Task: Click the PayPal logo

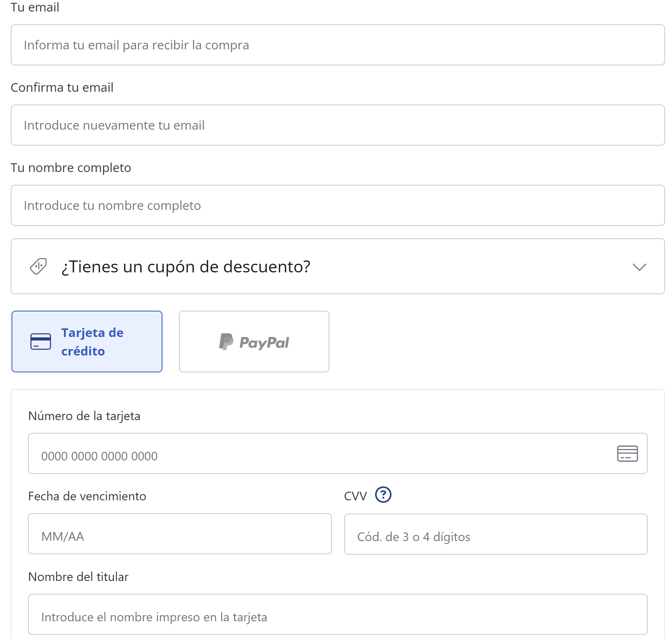Action: (254, 342)
